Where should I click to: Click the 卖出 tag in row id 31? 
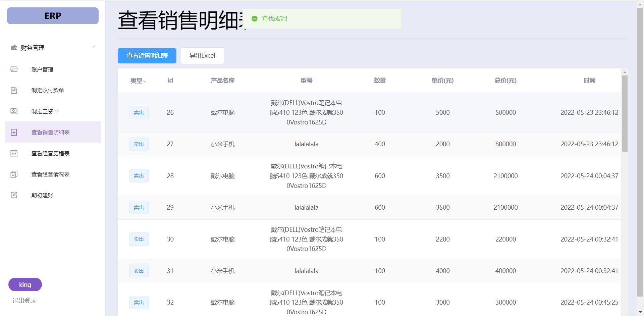point(139,271)
